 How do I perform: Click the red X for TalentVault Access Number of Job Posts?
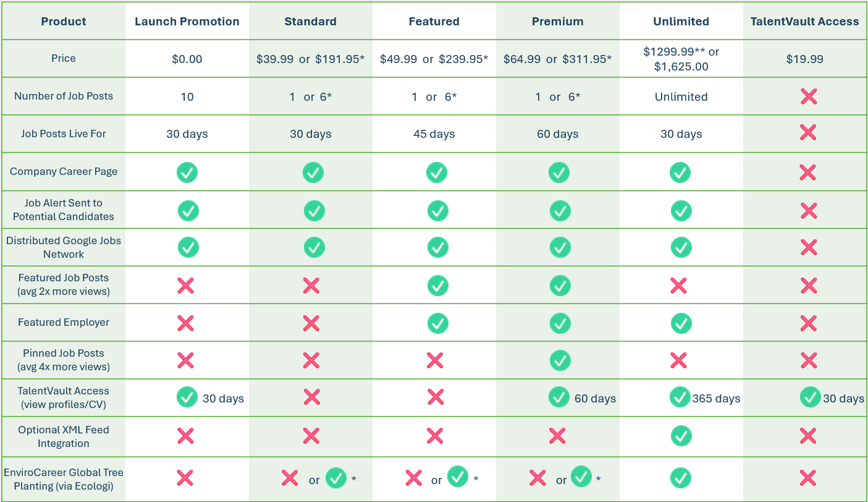808,96
